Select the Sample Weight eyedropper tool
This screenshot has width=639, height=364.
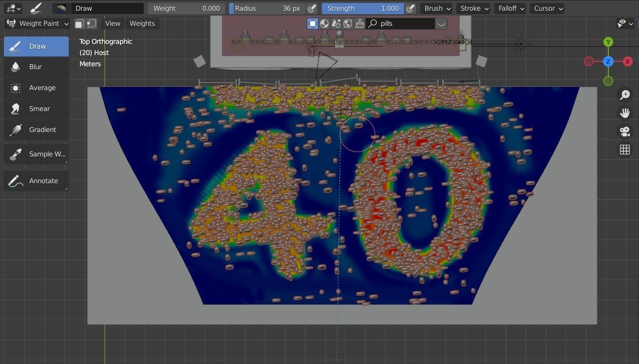[x=36, y=154]
